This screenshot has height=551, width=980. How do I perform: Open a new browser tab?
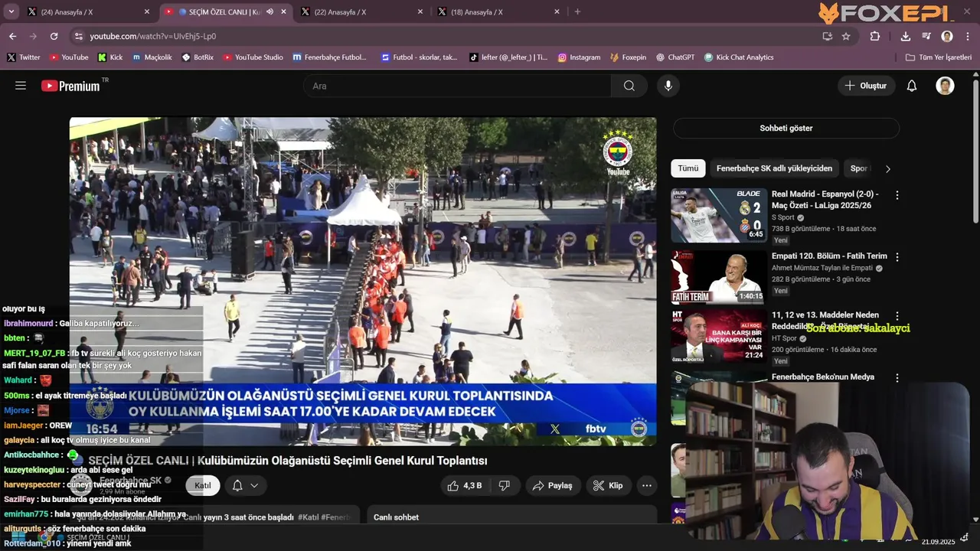click(x=577, y=12)
